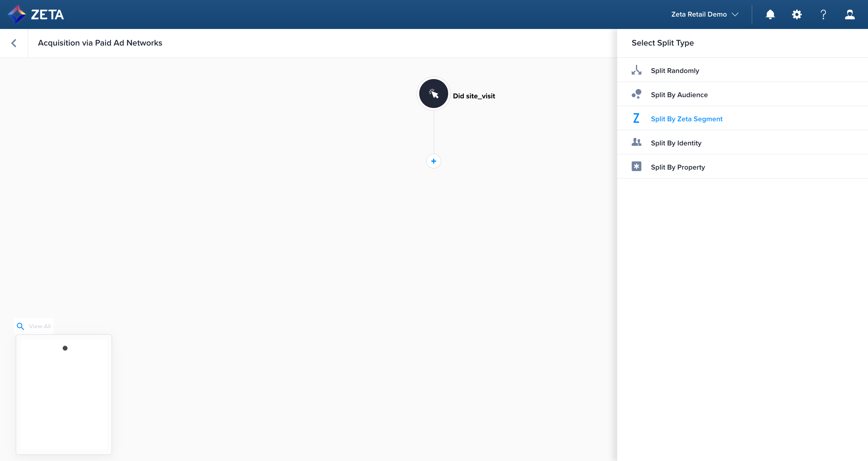868x461 pixels.
Task: Go back using the left chevron
Action: [x=14, y=43]
